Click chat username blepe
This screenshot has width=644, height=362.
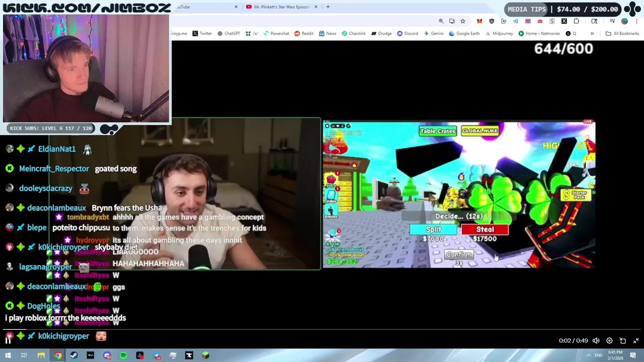pos(37,228)
